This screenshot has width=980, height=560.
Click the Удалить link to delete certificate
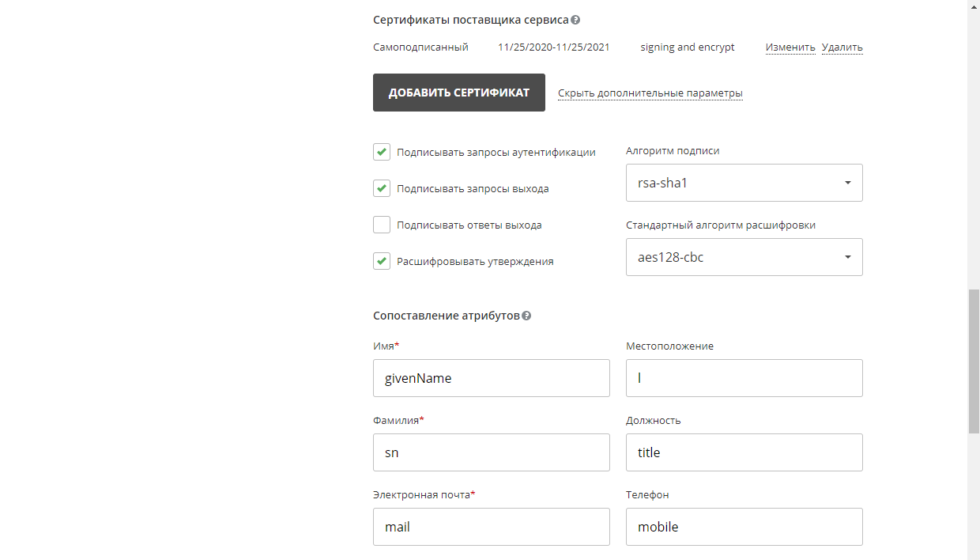[x=842, y=47]
